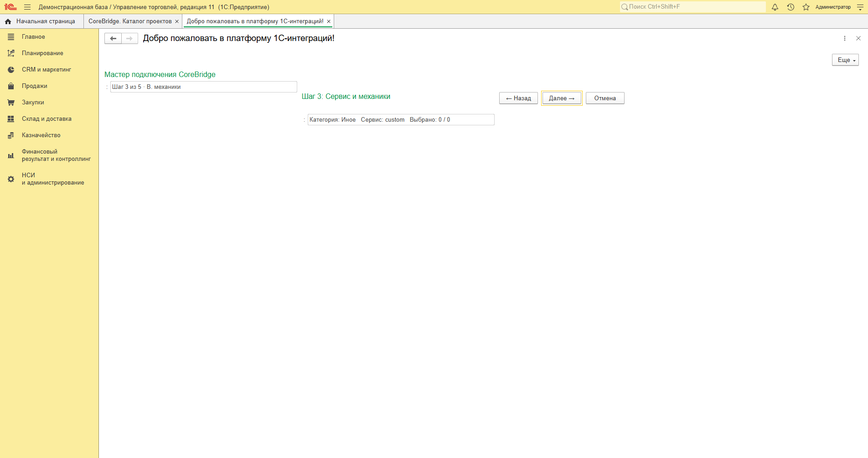
Task: Open the Продажи section icon
Action: 11,86
